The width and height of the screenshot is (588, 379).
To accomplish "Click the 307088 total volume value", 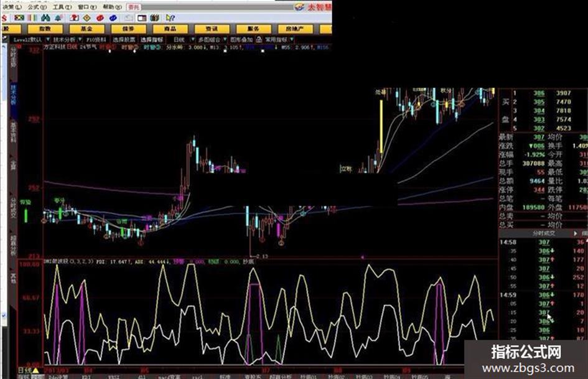I will 534,163.
